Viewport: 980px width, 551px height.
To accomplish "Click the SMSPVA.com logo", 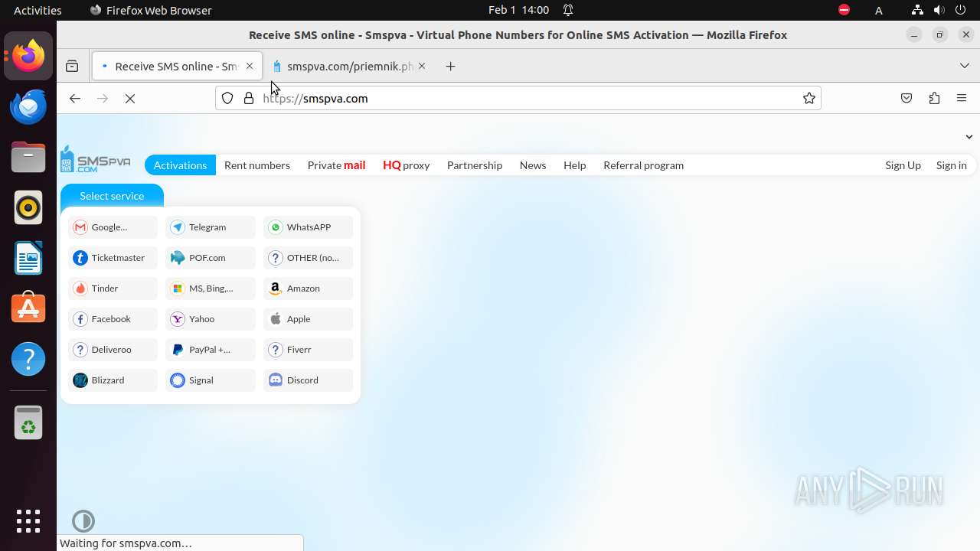I will click(x=96, y=159).
